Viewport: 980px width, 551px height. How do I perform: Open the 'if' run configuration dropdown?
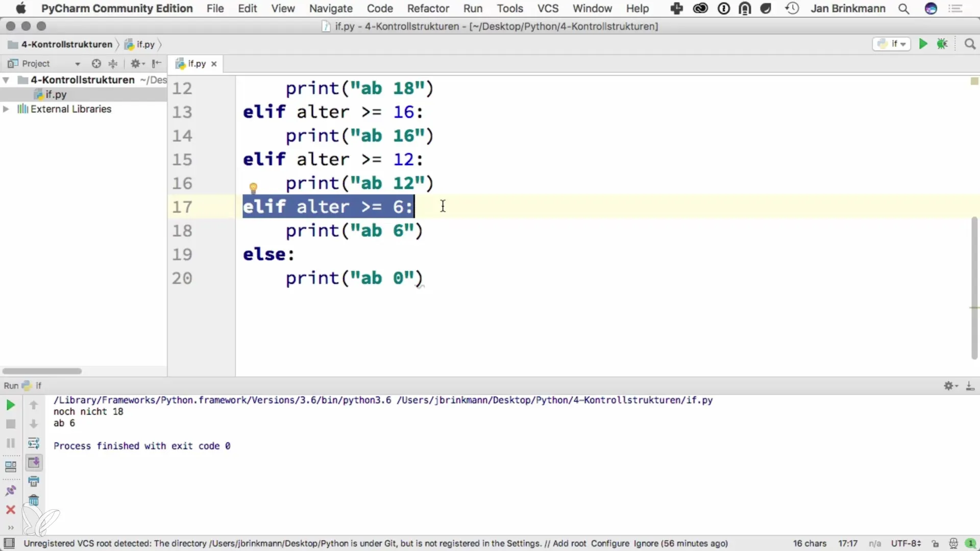tap(892, 44)
